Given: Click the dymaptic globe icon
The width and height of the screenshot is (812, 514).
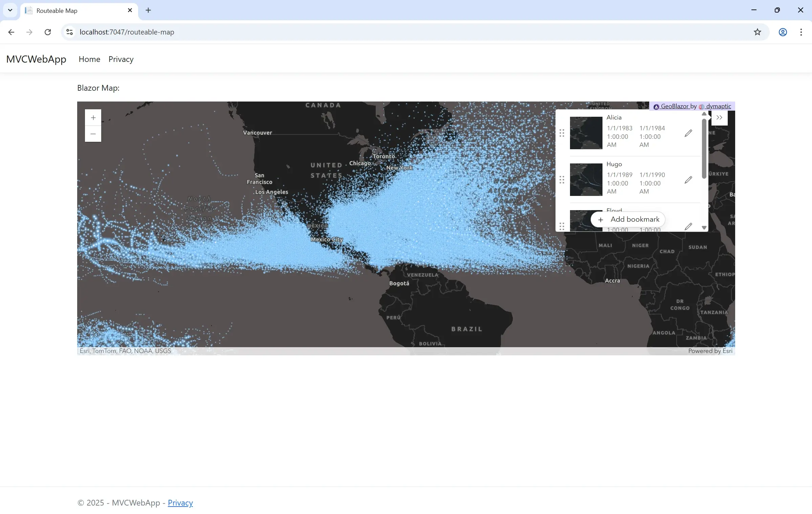Looking at the screenshot, I should point(701,107).
